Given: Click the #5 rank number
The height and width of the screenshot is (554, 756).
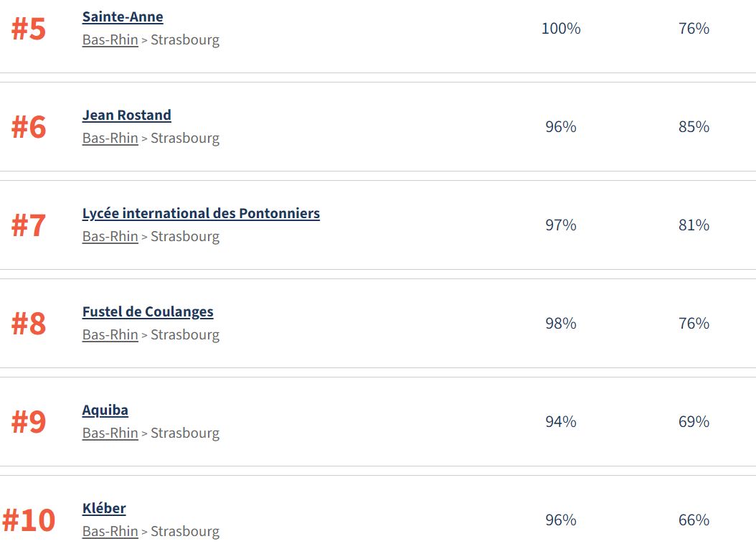Looking at the screenshot, I should (29, 29).
